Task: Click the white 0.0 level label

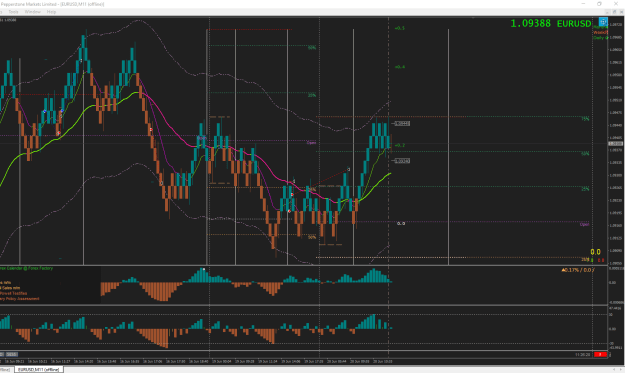Action: click(401, 224)
